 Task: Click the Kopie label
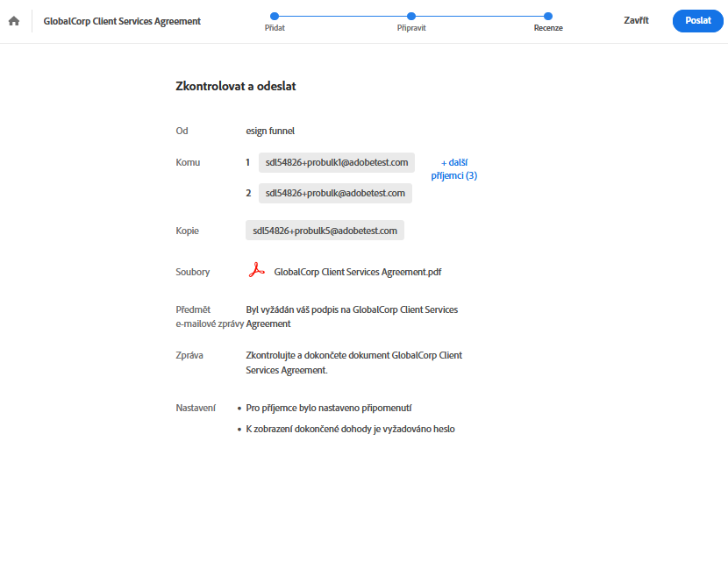pyautogui.click(x=187, y=231)
